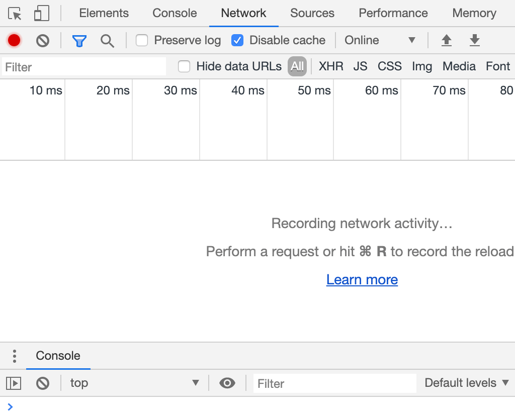The height and width of the screenshot is (420, 515).
Task: Click the import HAR upload arrow
Action: coord(446,40)
